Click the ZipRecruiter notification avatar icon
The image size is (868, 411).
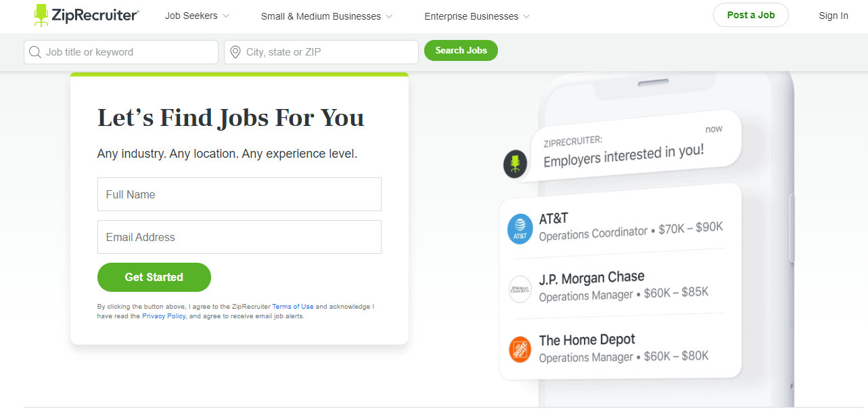pos(515,164)
